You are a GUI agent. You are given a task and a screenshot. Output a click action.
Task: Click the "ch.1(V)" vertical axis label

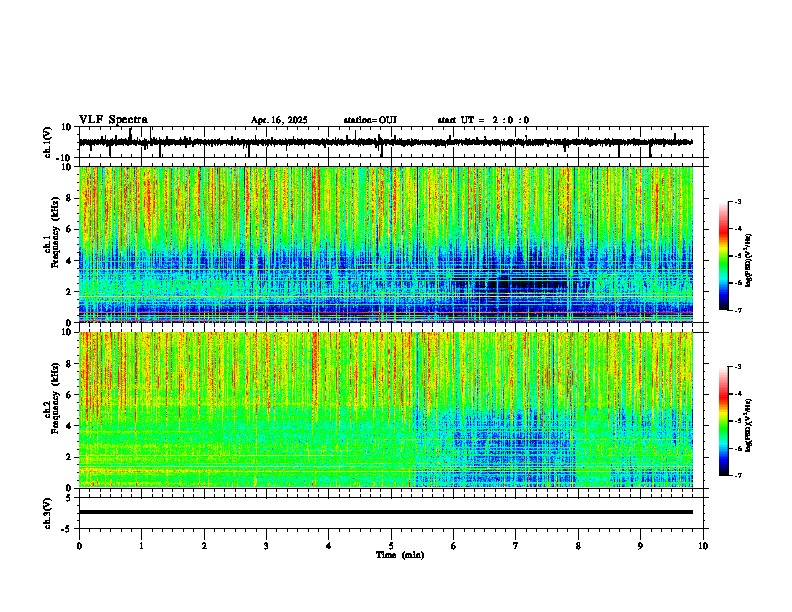coord(48,142)
